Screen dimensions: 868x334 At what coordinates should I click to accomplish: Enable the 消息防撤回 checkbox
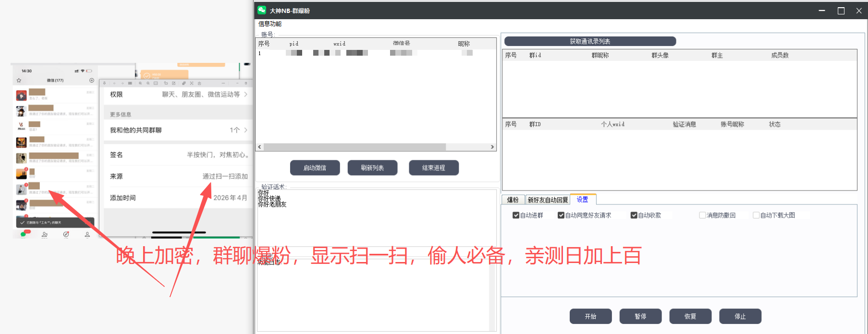[702, 215]
